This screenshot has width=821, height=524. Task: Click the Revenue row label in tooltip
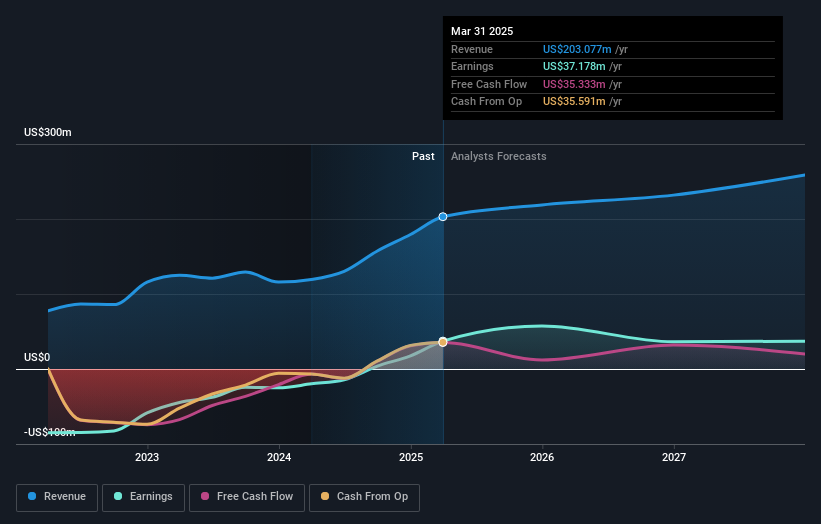(472, 49)
